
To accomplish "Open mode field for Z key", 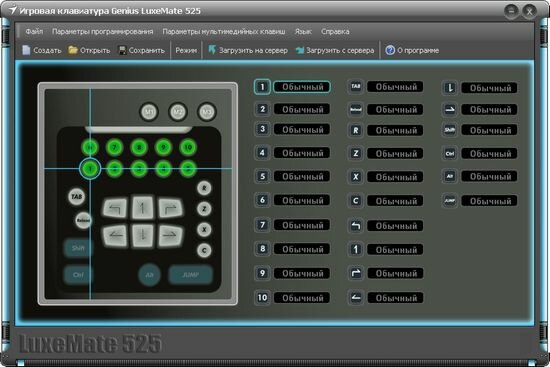I will point(395,154).
